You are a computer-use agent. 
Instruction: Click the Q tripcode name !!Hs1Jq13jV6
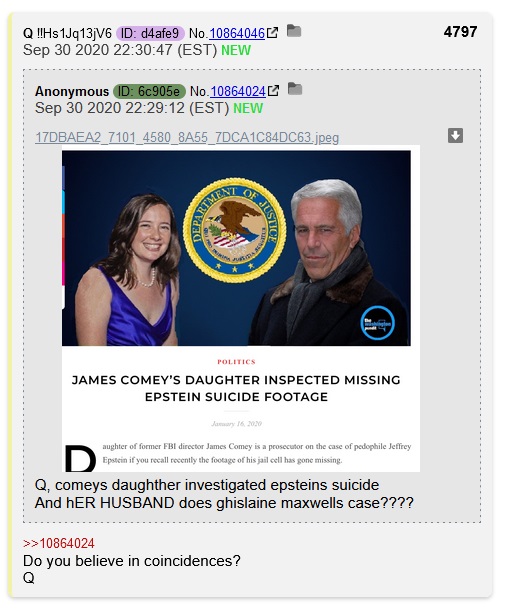[x=68, y=34]
